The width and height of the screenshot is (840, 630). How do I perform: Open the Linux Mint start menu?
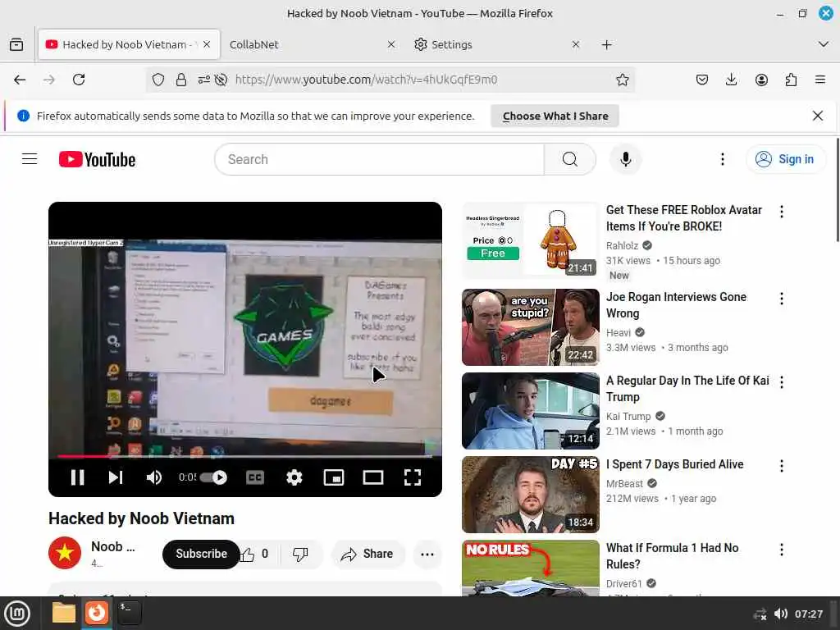click(18, 614)
